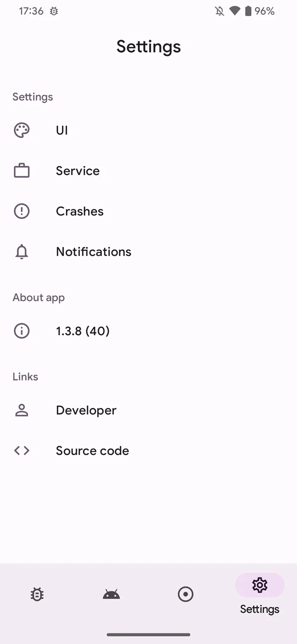Tap the briefcase icon beside Service
This screenshot has height=644, width=297.
click(x=21, y=171)
